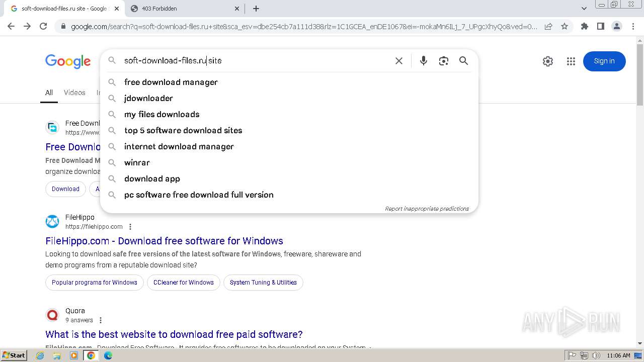Open the FileHippo.com result title link
The image size is (644, 362).
click(x=164, y=241)
